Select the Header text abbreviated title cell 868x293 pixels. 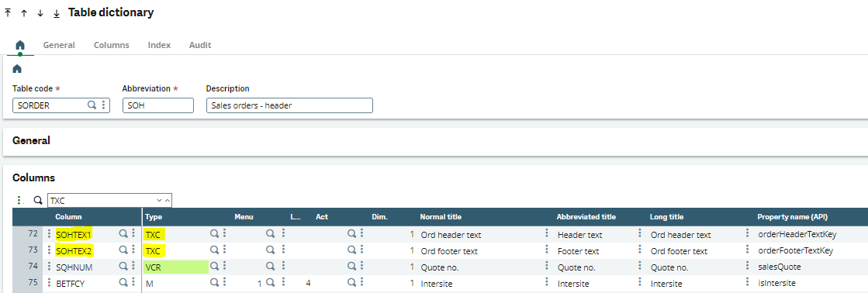pos(580,234)
